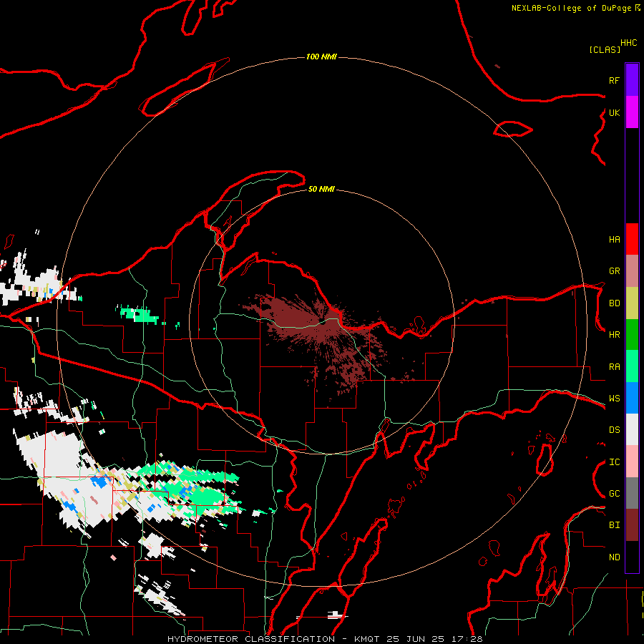
Task: Click the ND black legend color swatch
Action: pyautogui.click(x=632, y=557)
